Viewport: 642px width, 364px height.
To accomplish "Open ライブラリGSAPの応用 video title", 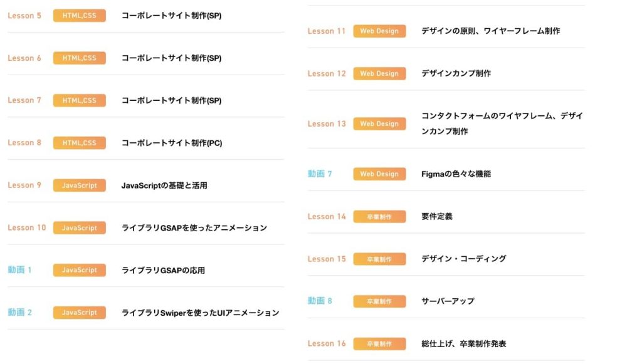I will (163, 271).
